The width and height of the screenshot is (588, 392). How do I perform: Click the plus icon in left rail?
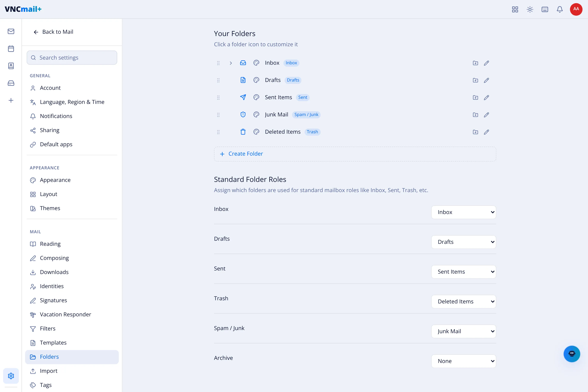click(x=11, y=100)
